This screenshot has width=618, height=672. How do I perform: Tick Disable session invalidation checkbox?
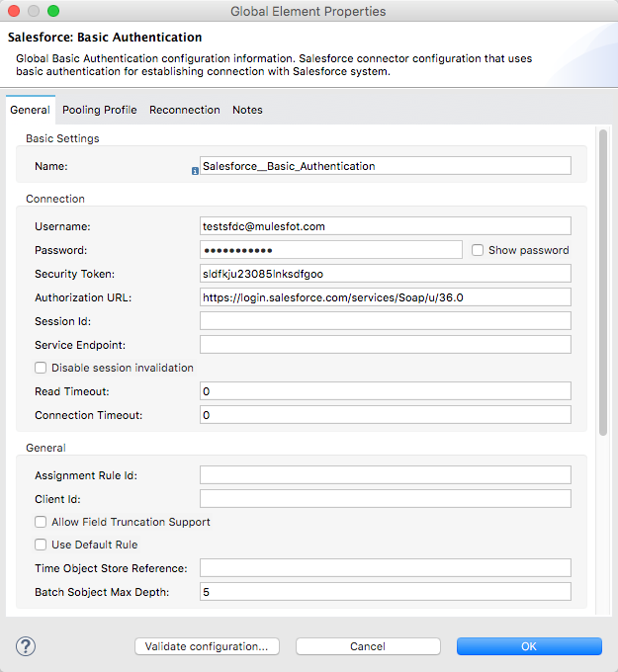[41, 368]
